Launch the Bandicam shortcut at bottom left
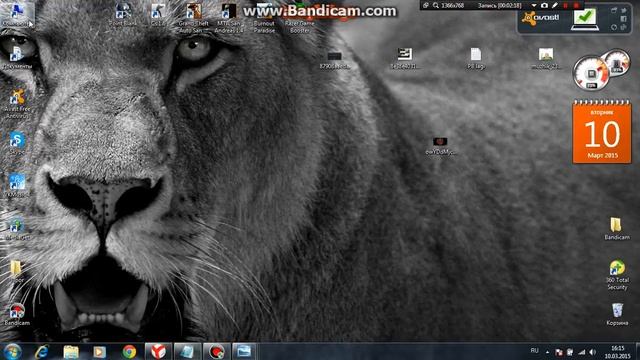This screenshot has height=360, width=640. [x=17, y=314]
